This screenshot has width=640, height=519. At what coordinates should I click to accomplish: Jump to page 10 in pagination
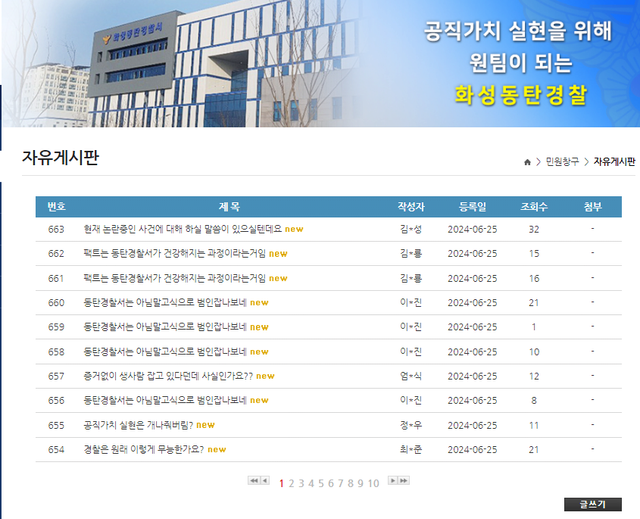374,483
